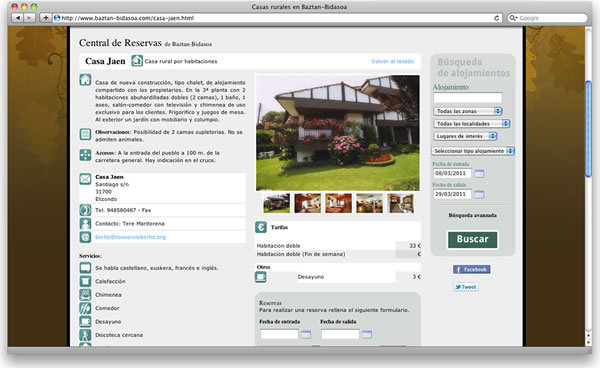Click the breakfast icon under Otros

point(261,277)
